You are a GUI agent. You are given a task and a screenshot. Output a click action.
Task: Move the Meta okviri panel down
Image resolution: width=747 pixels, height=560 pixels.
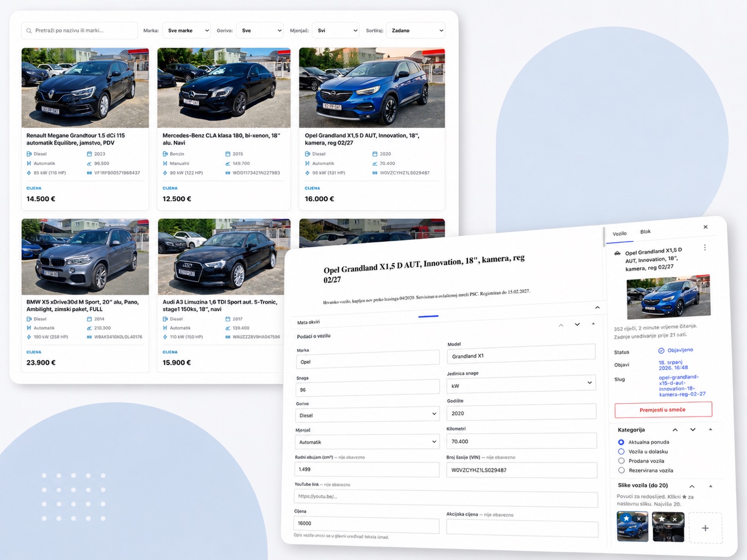click(x=577, y=324)
